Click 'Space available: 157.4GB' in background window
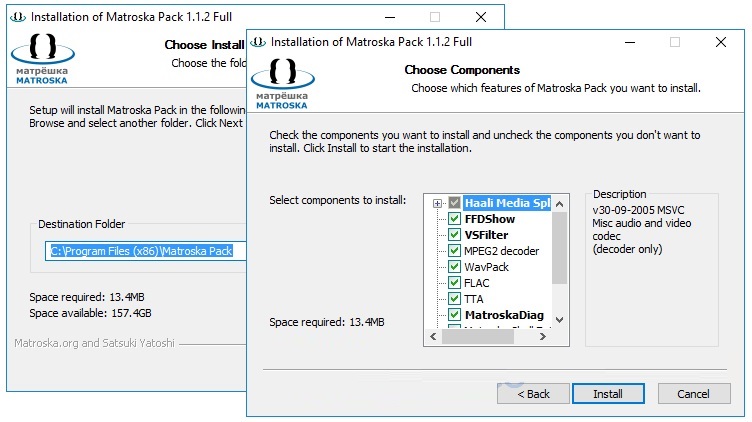This screenshot has width=752, height=422. pos(90,313)
